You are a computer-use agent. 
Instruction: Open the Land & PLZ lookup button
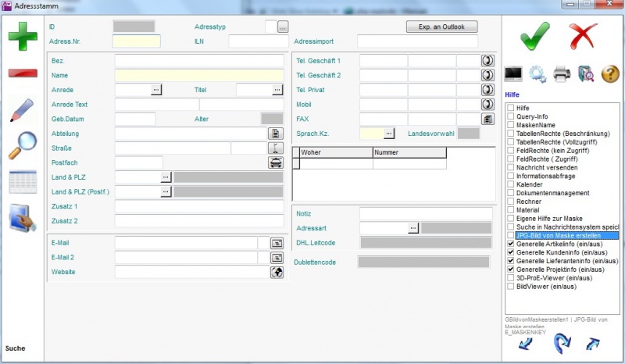(x=166, y=177)
